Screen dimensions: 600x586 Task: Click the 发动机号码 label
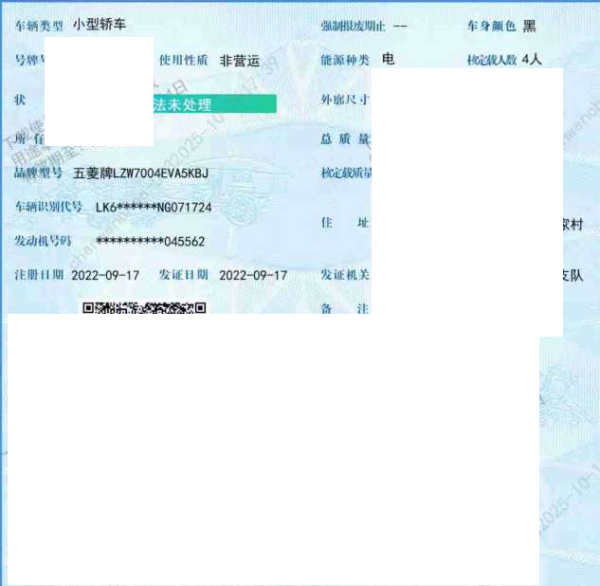point(42,241)
